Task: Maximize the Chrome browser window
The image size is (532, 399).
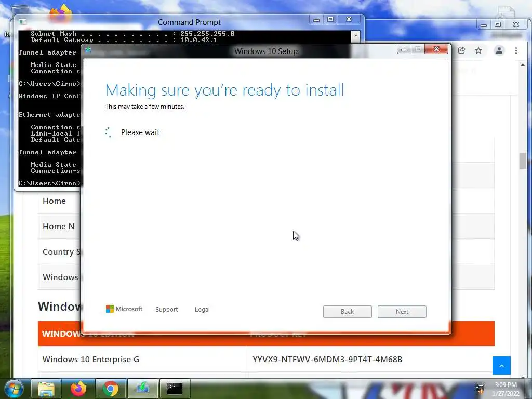Action: (x=498, y=24)
